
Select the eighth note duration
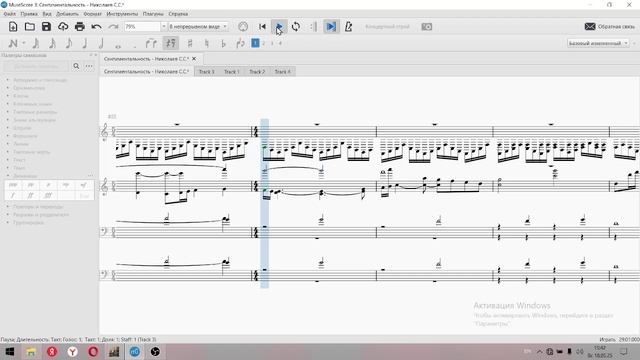click(x=69, y=43)
